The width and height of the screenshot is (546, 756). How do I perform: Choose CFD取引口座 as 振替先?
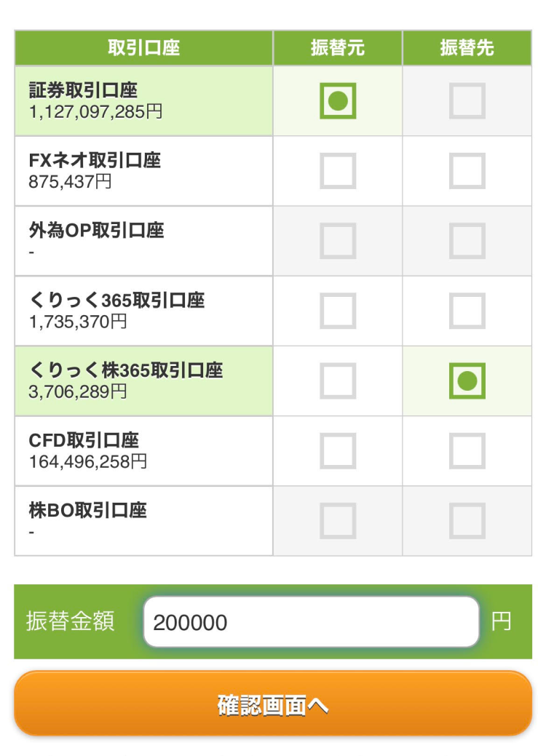click(467, 451)
